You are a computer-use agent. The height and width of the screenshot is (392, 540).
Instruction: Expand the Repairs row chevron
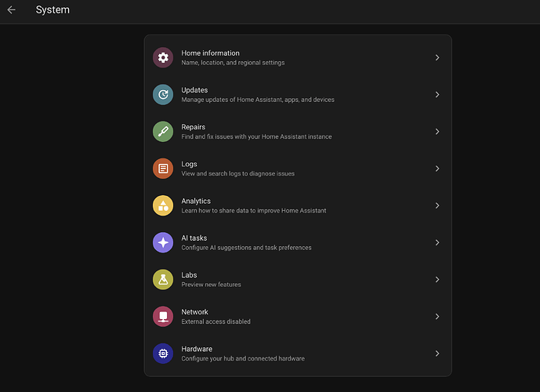[x=437, y=132]
